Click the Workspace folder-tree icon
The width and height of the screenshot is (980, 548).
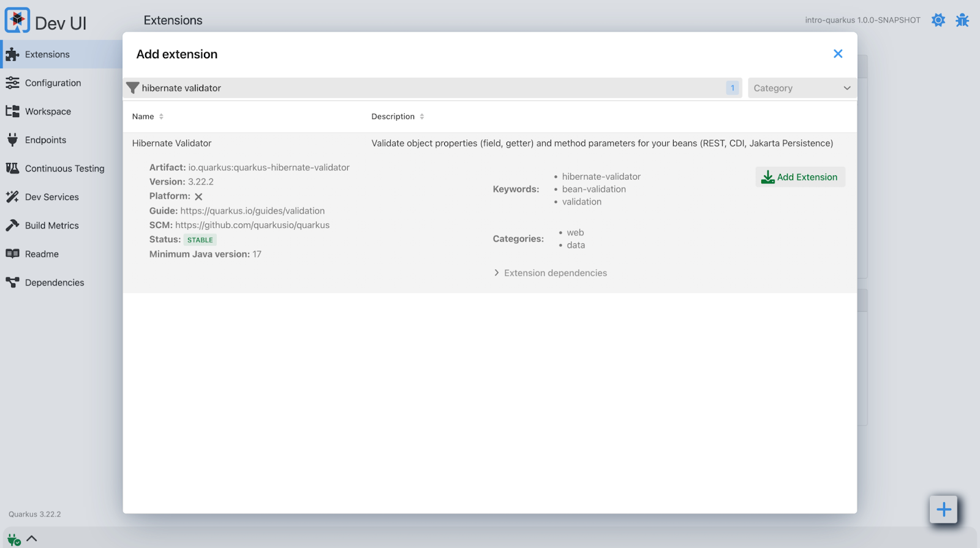click(x=12, y=112)
